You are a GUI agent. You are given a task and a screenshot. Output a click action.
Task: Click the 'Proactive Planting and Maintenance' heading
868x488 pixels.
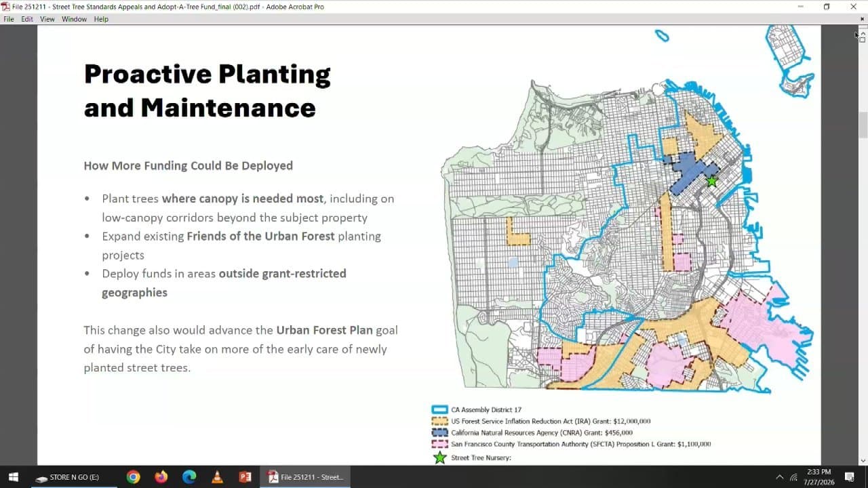208,91
